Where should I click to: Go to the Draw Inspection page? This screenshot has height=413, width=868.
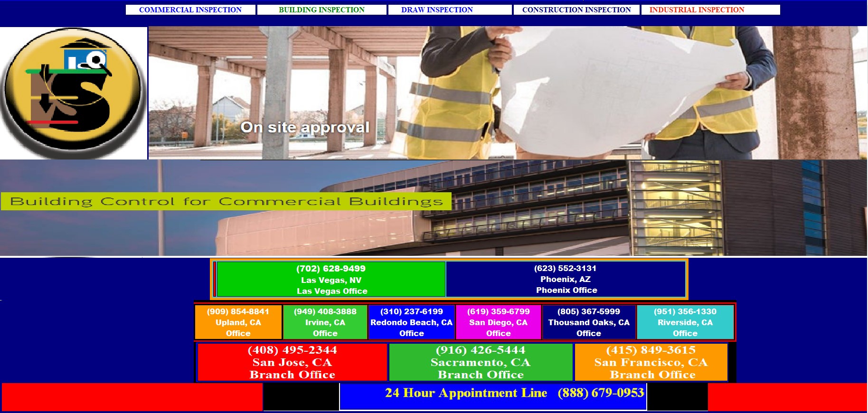437,10
